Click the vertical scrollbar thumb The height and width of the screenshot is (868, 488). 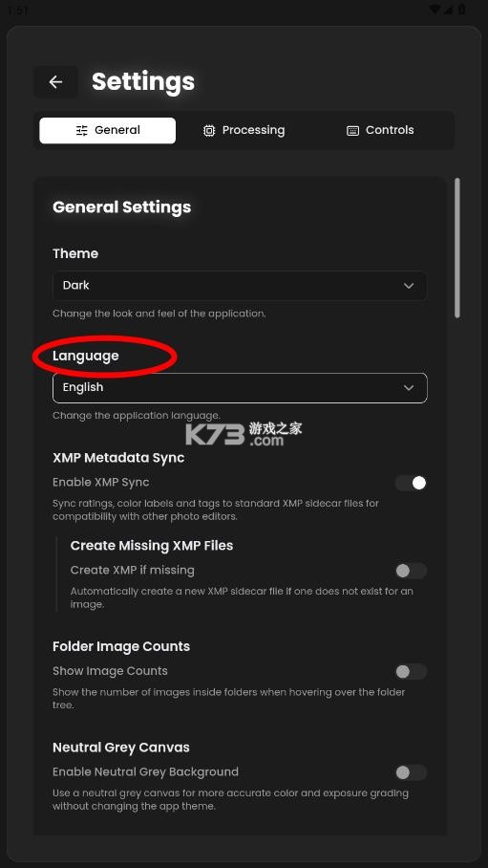[457, 248]
